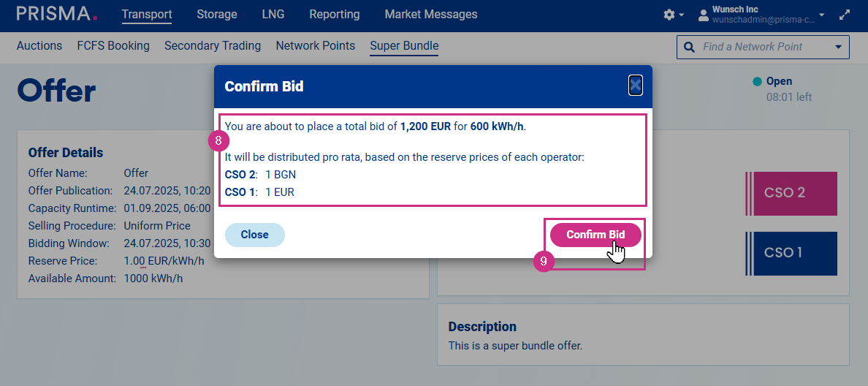Switch to the Auctions tab
868x386 pixels.
click(39, 46)
